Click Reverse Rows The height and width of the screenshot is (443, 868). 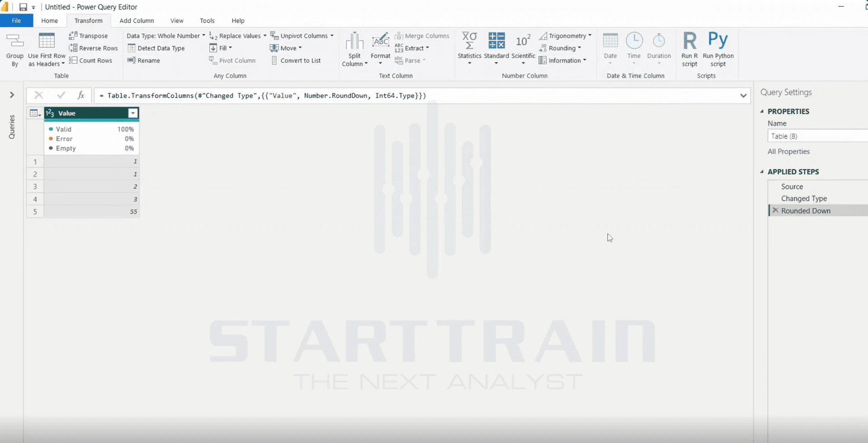[93, 48]
